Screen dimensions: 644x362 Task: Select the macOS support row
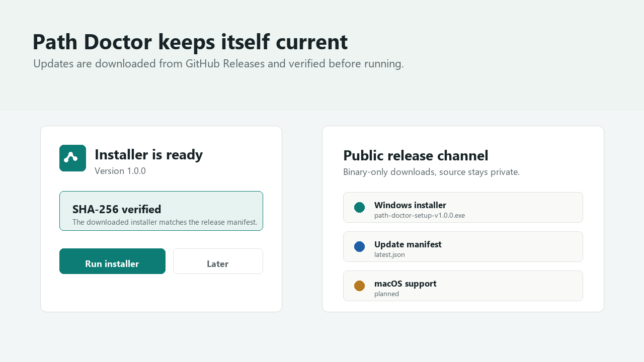463,286
